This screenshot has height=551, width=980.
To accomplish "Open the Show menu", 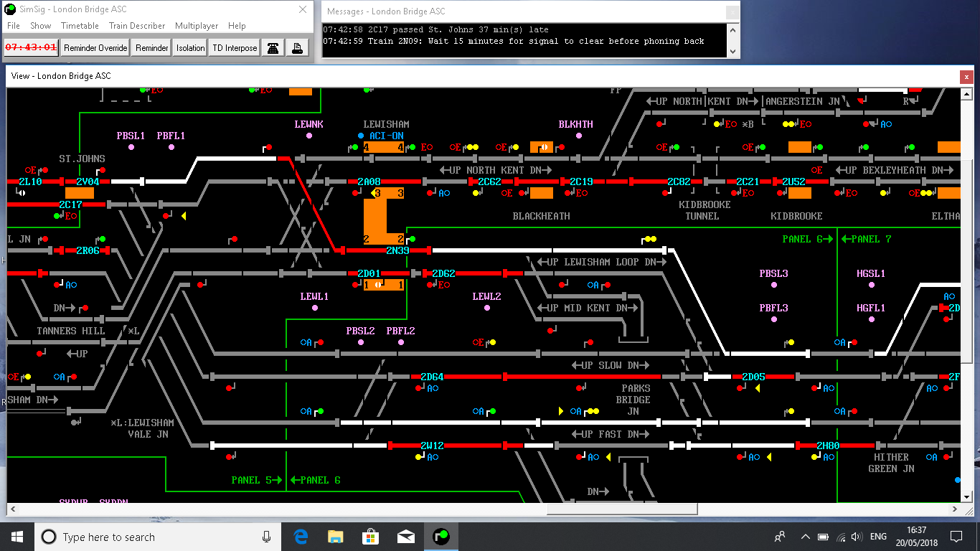I will [41, 26].
